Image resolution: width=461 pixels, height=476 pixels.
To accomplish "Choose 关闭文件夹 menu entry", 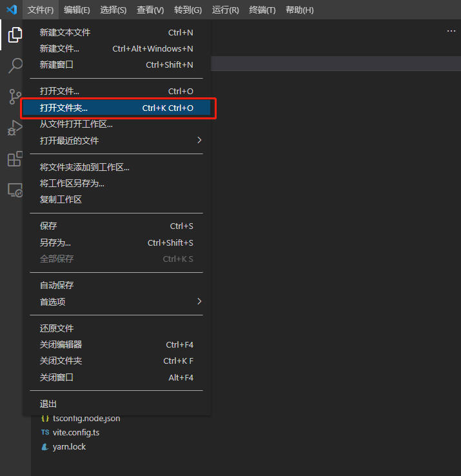I will tap(117, 361).
